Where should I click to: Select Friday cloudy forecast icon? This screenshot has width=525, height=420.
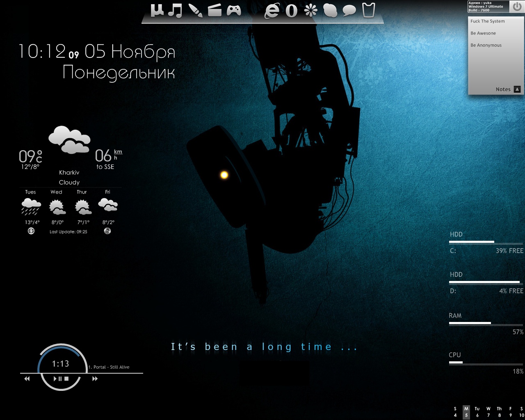(x=108, y=205)
